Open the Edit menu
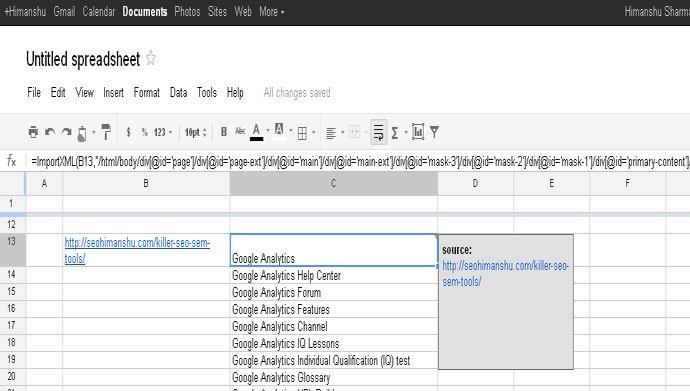 (58, 92)
